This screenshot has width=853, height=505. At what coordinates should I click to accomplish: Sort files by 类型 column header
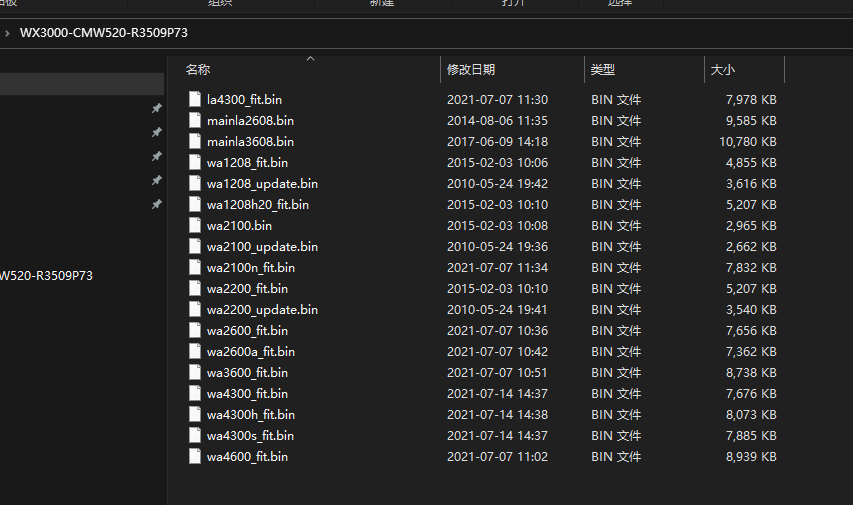(603, 70)
